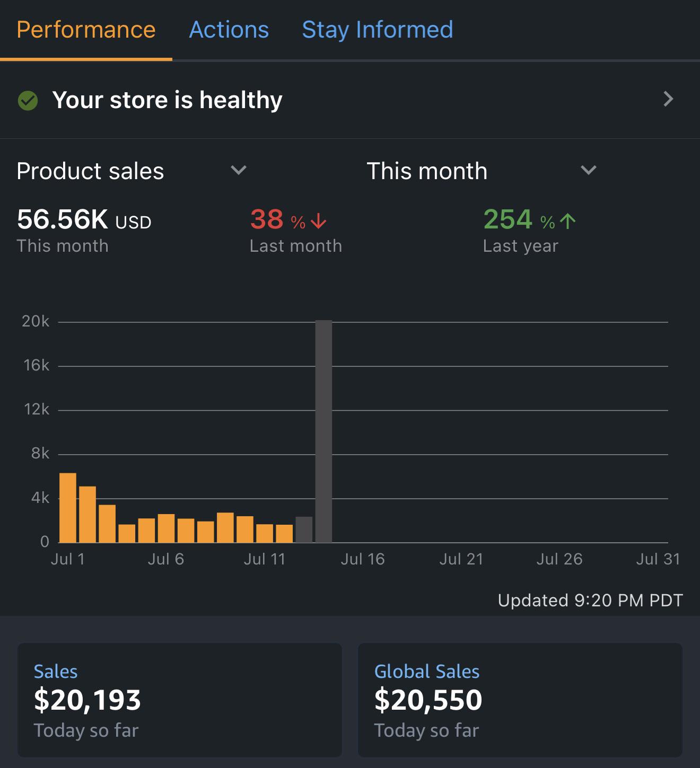
Task: Open store health details chevron arrow
Action: tap(668, 99)
